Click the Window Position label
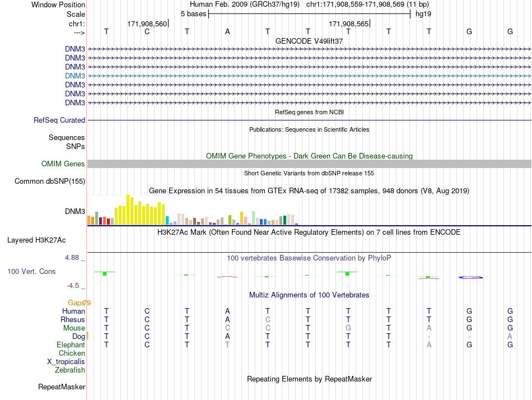532x400 pixels. click(58, 4)
